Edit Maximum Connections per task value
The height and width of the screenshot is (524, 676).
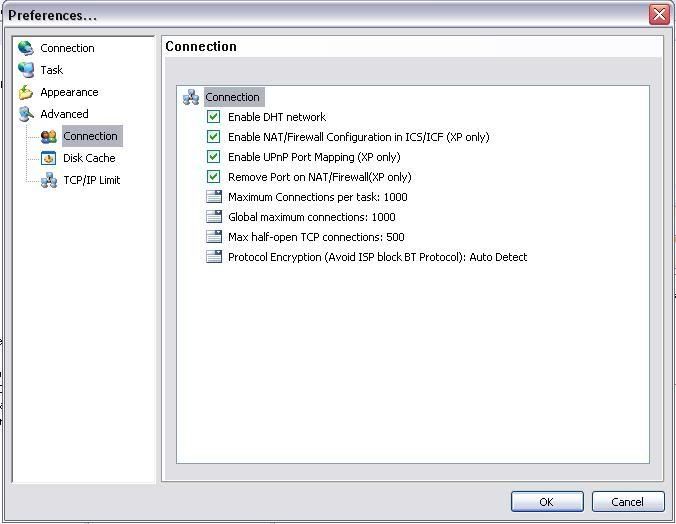point(318,197)
